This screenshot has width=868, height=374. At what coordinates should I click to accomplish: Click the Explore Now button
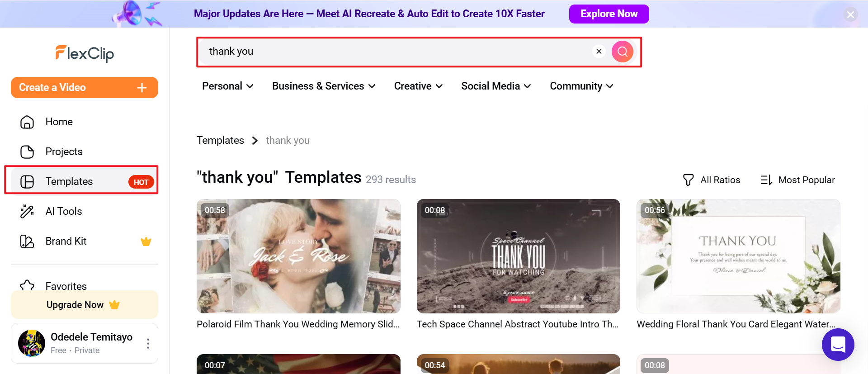[609, 14]
